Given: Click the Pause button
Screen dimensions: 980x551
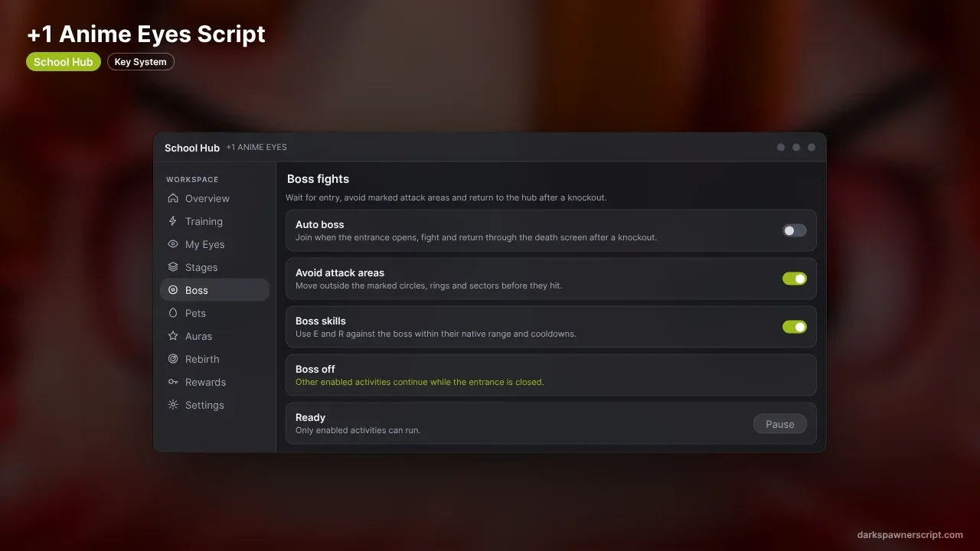Looking at the screenshot, I should [780, 424].
